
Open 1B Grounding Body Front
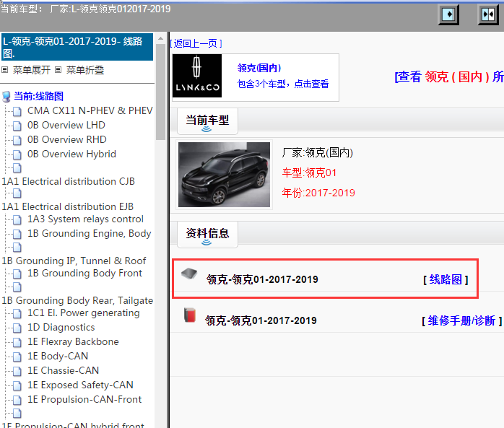coord(84,273)
